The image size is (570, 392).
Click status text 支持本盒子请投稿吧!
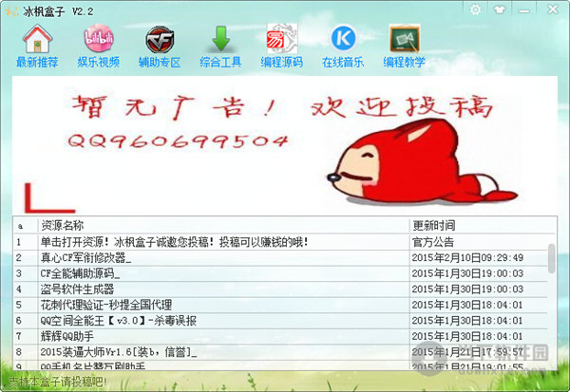[x=57, y=382]
